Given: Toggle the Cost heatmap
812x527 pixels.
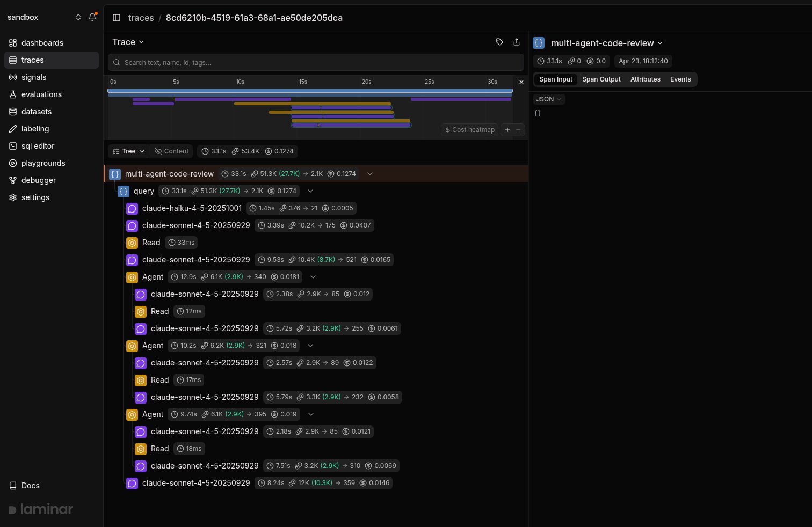Looking at the screenshot, I should click(x=470, y=130).
